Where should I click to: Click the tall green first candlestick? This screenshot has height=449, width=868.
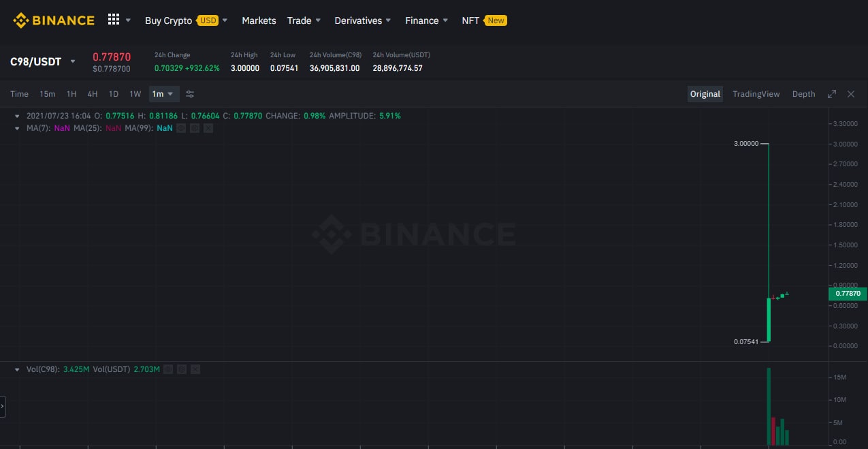(x=769, y=319)
